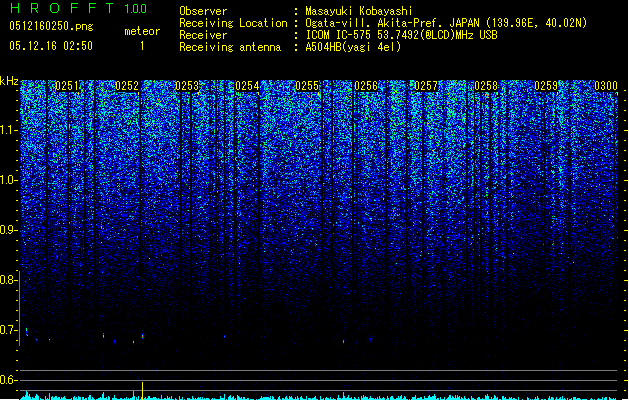Click the 0259 time marker
This screenshot has height=400, width=629.
click(x=546, y=86)
